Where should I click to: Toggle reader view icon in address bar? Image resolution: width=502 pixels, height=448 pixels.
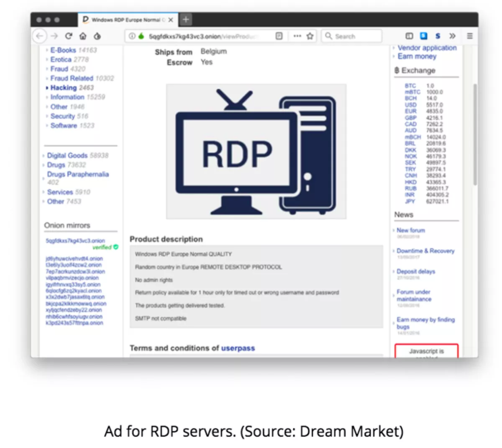pos(279,36)
